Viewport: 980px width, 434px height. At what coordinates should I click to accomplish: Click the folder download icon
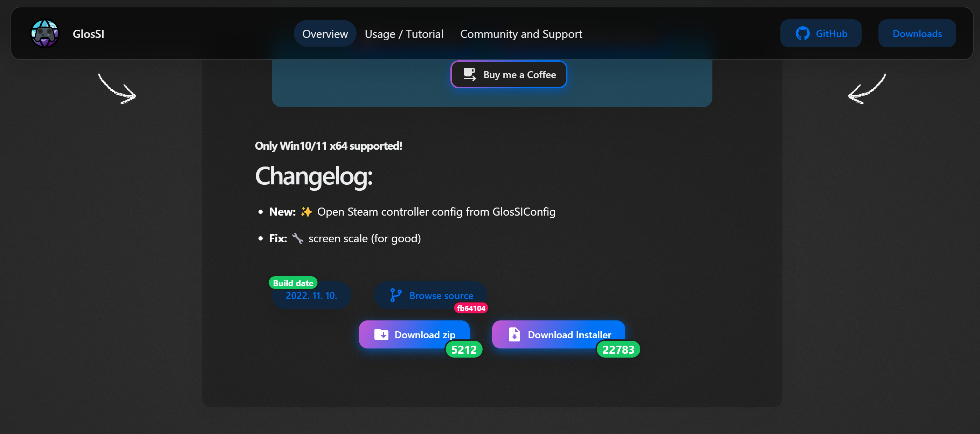click(381, 334)
